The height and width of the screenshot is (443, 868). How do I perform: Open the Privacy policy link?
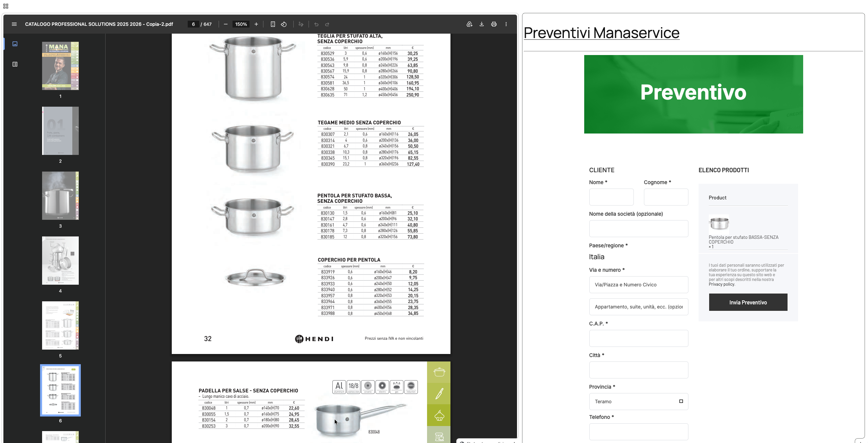click(x=721, y=284)
